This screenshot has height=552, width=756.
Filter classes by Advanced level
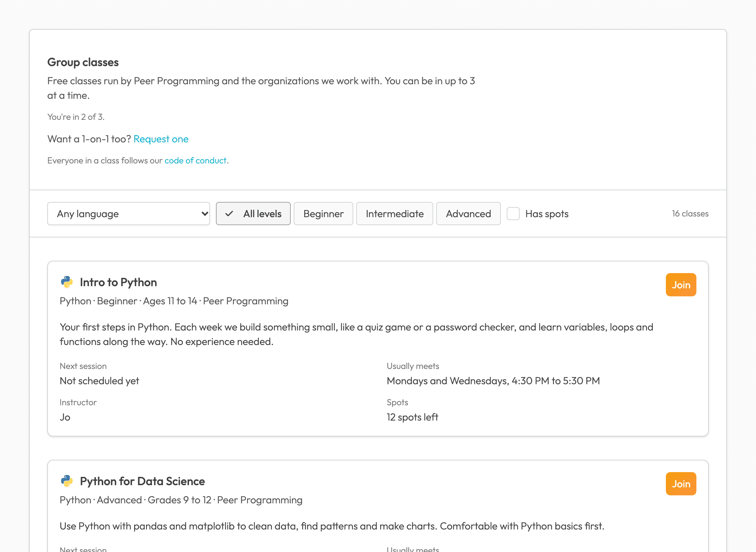coord(469,214)
